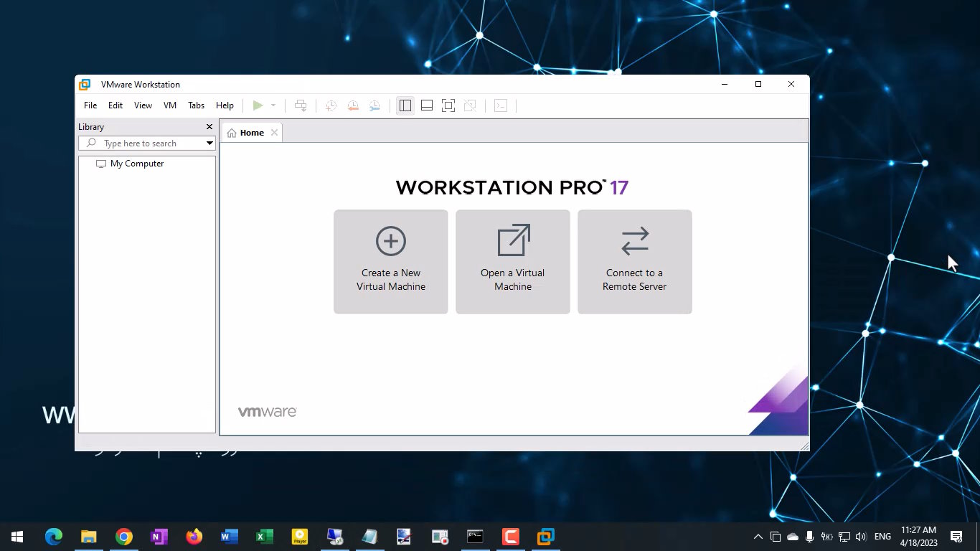Toggle the thumbnail bar view icon
This screenshot has height=551, width=980.
click(x=427, y=105)
